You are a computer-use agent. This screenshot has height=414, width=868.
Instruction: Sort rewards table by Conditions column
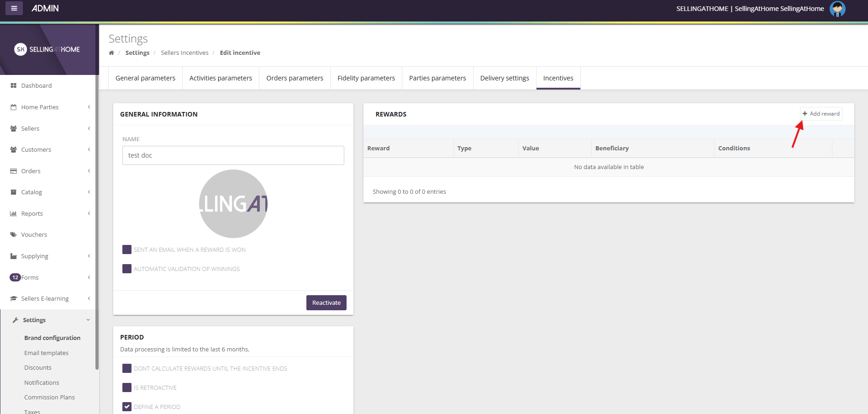coord(773,148)
